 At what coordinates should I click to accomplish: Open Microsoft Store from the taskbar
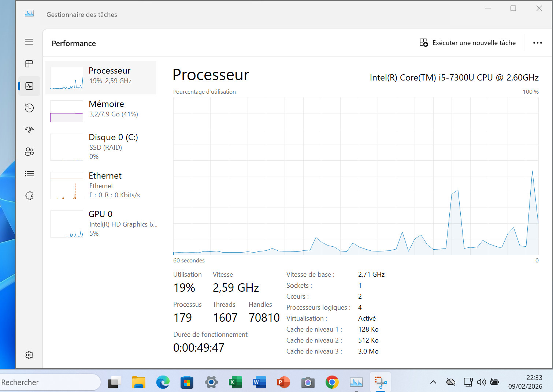pos(187,382)
